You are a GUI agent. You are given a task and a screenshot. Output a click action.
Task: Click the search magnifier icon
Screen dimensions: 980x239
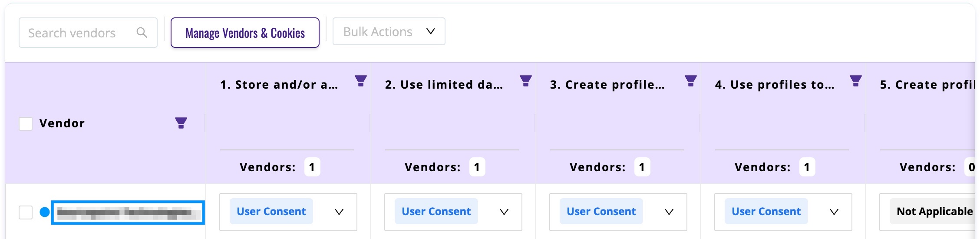[x=142, y=33]
